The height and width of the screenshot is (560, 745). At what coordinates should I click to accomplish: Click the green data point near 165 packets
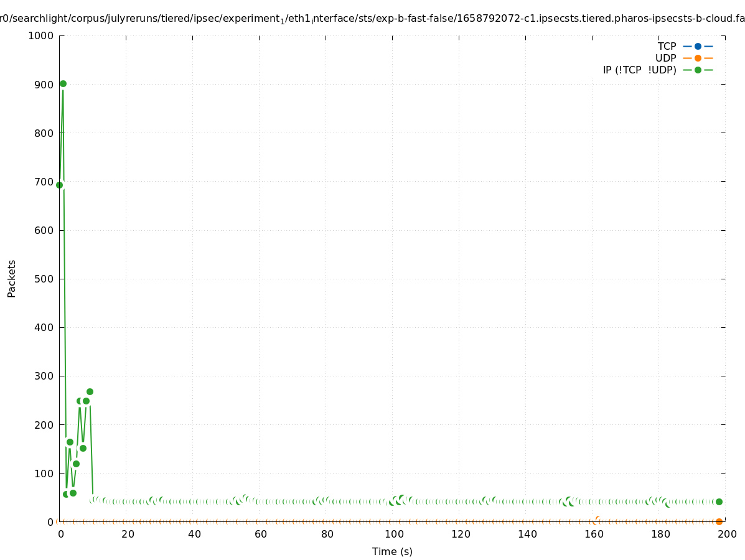click(70, 442)
